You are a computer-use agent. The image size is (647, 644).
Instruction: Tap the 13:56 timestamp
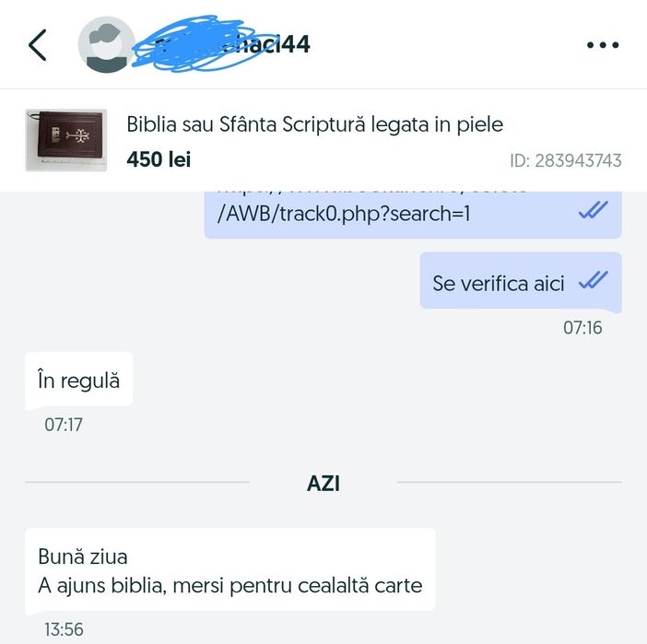(64, 629)
